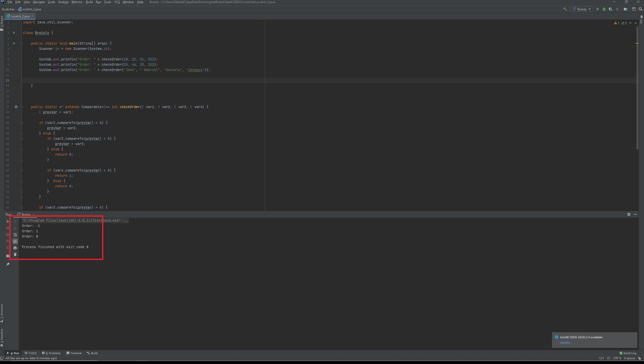Pin the Brainly run tab
Viewport: 644px width, 364px height.
[8, 264]
